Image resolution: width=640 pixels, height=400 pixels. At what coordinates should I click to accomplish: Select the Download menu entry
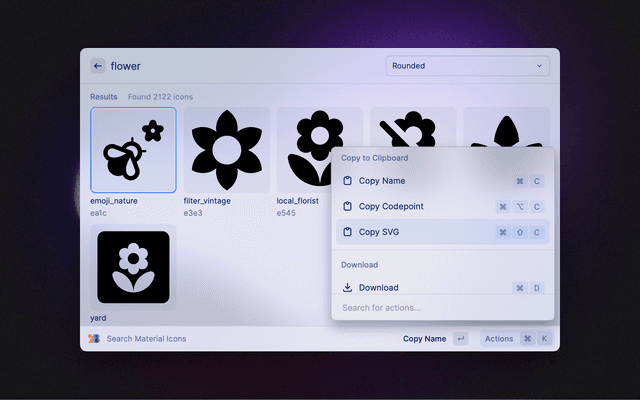(379, 287)
